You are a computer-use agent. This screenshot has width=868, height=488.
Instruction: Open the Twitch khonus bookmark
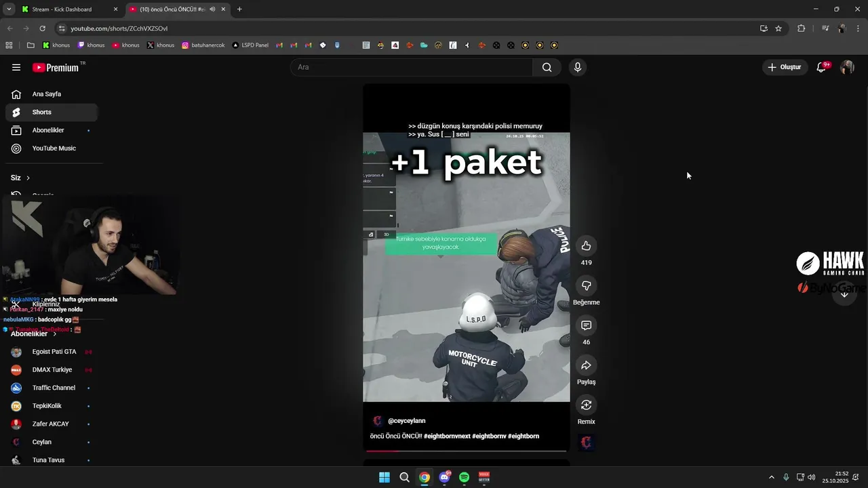tap(92, 45)
